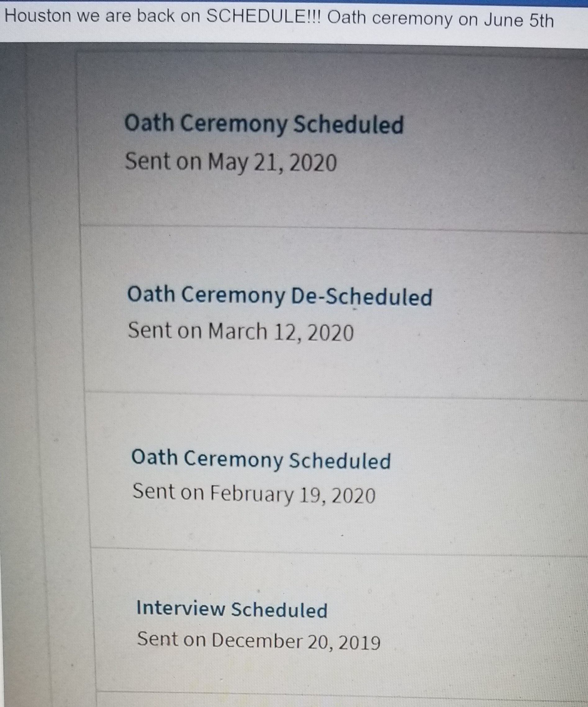Click 'SCHEDULE!!!' in the post caption
The width and height of the screenshot is (588, 707).
(263, 17)
